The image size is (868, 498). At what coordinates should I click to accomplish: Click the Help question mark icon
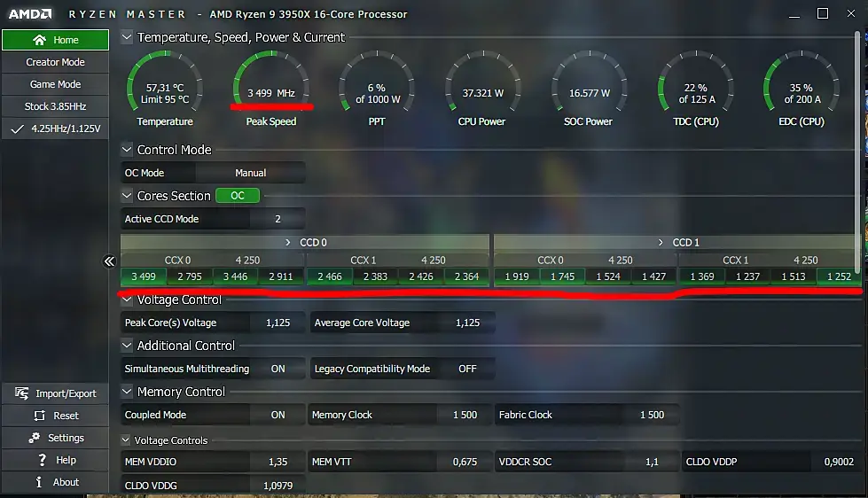(42, 460)
